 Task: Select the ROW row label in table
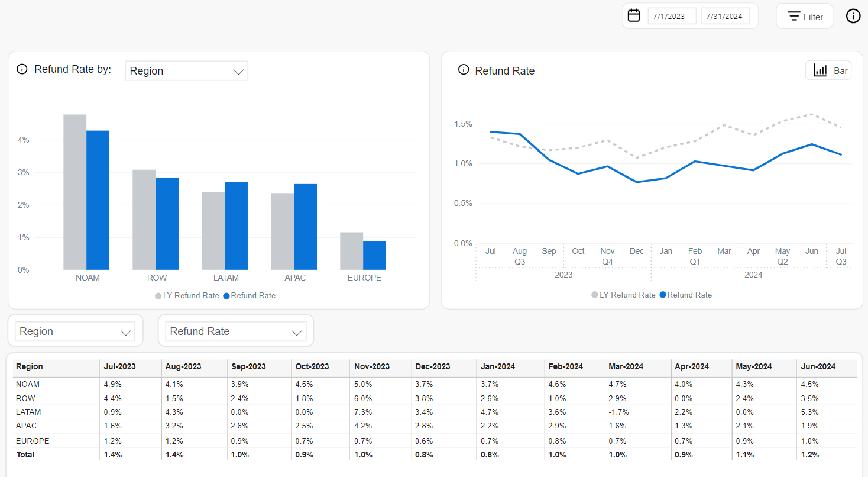point(25,398)
